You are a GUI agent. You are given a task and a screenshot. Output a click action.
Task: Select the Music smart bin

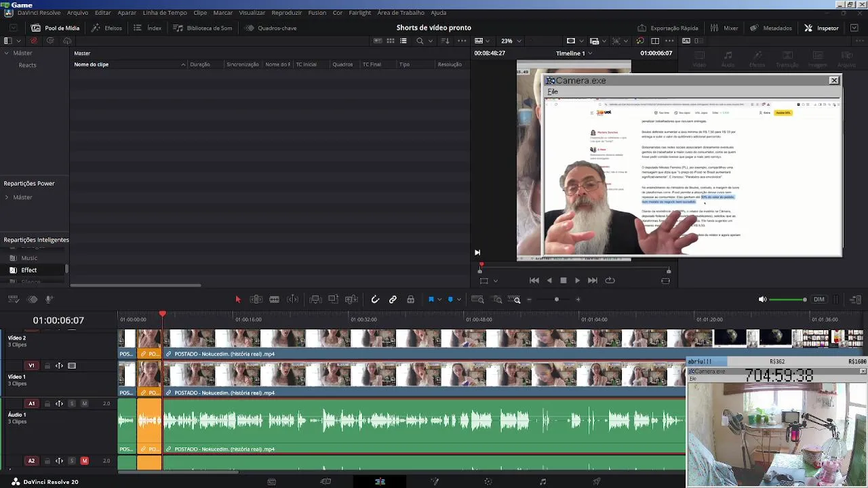(29, 258)
